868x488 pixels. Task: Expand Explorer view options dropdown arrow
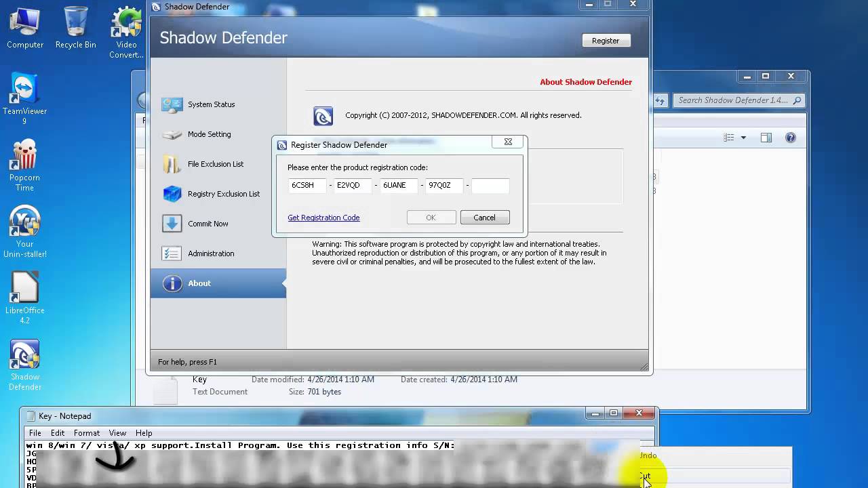point(743,138)
